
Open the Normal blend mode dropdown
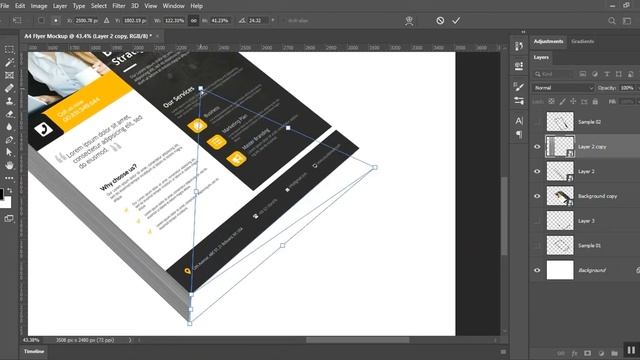[x=563, y=88]
